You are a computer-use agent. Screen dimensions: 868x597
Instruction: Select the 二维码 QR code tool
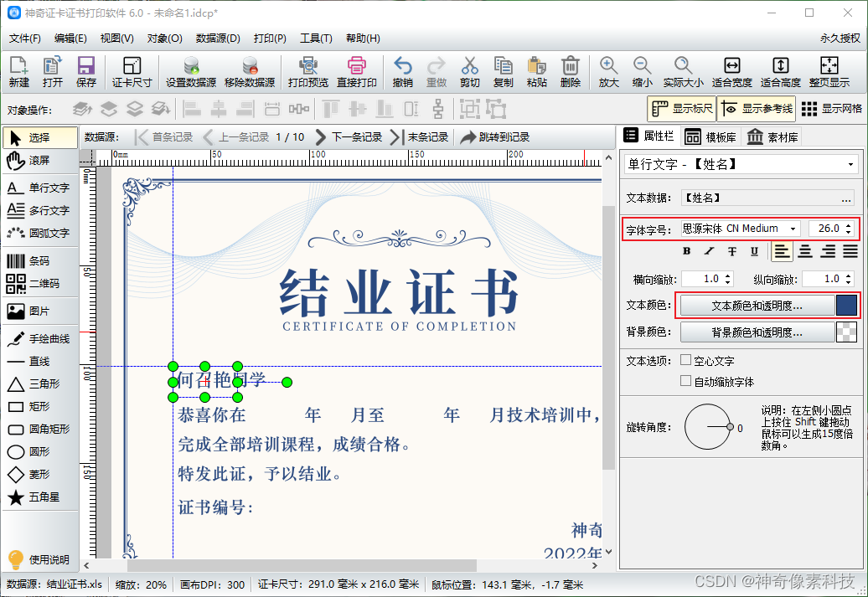coord(39,283)
